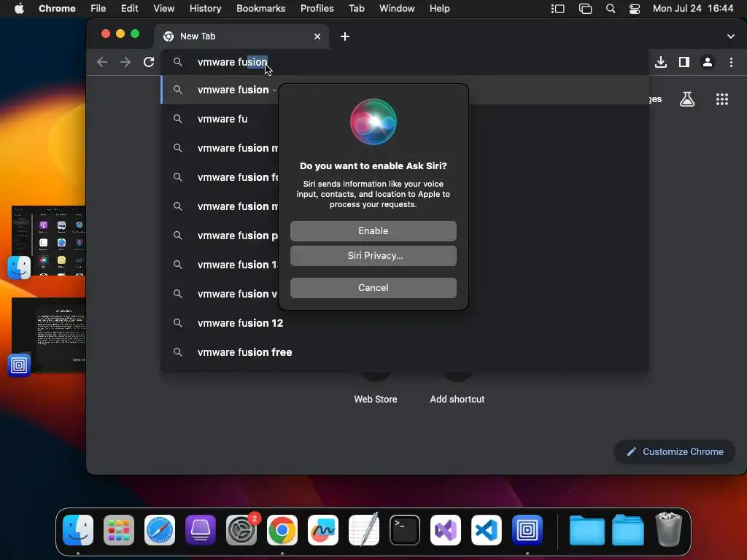The width and height of the screenshot is (747, 560).
Task: Click the address bar with vmware fusion
Action: 405,62
